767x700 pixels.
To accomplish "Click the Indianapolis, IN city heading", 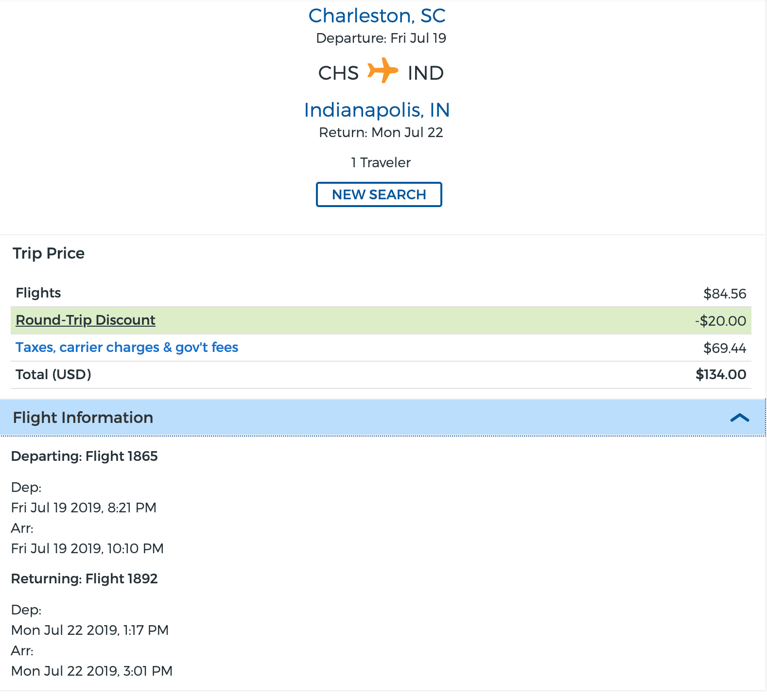I will (377, 110).
